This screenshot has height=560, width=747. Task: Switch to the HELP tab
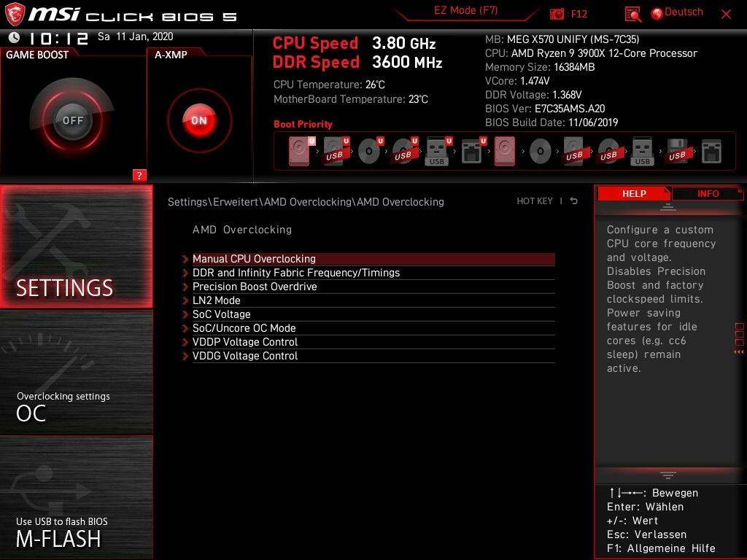(x=634, y=193)
